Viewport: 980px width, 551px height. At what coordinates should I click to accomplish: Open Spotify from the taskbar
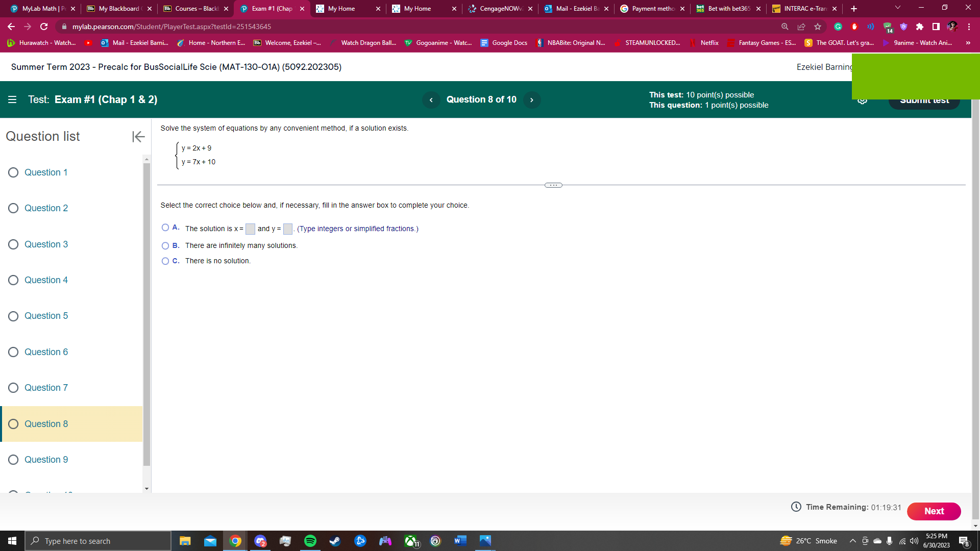pos(310,541)
